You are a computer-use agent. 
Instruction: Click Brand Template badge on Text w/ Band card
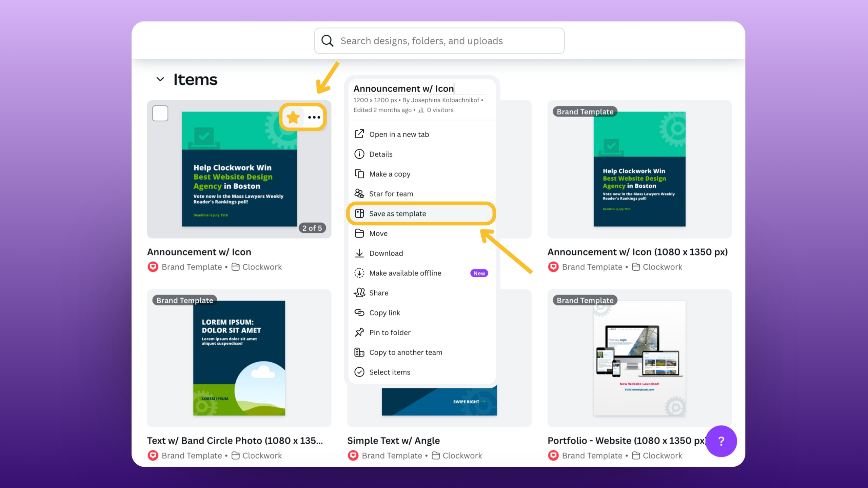pyautogui.click(x=184, y=300)
